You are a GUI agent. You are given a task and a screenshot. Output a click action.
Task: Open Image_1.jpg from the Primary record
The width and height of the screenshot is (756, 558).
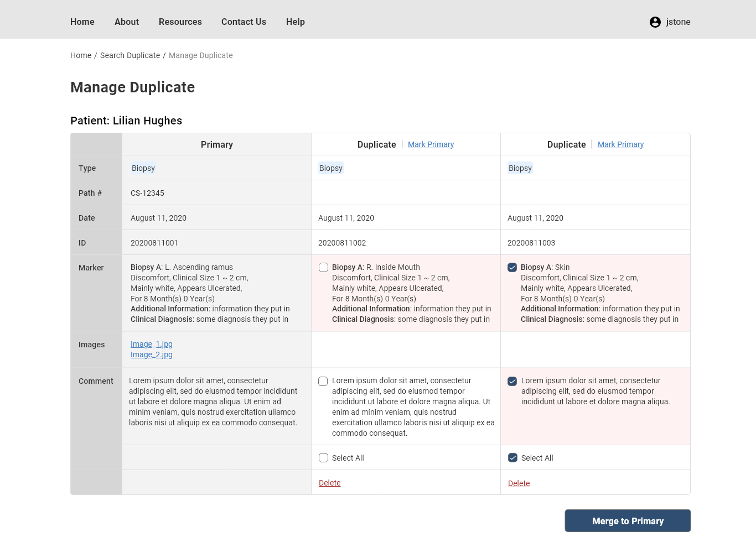[151, 344]
